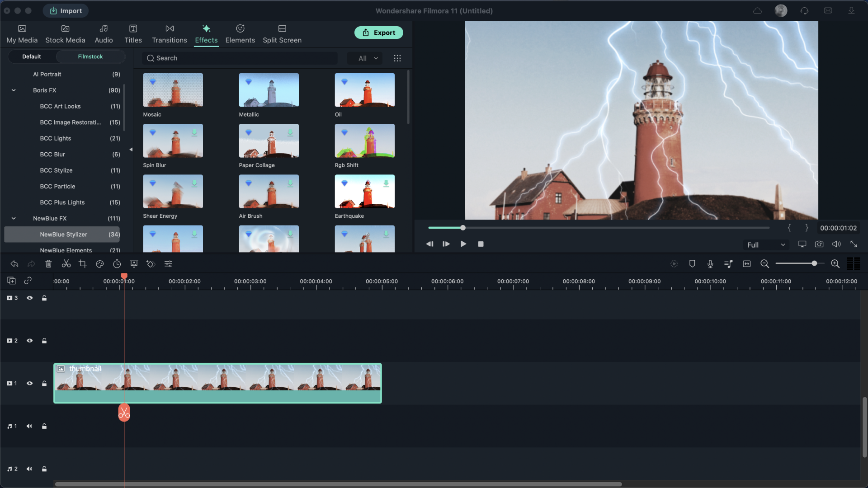Hide video track 2 with eye icon
The image size is (868, 488).
coord(29,341)
